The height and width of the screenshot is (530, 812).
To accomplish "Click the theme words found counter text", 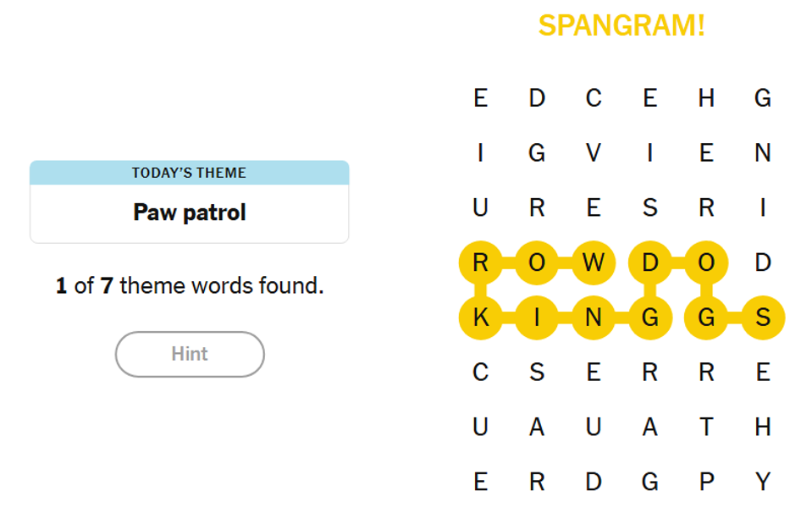I will click(x=190, y=285).
